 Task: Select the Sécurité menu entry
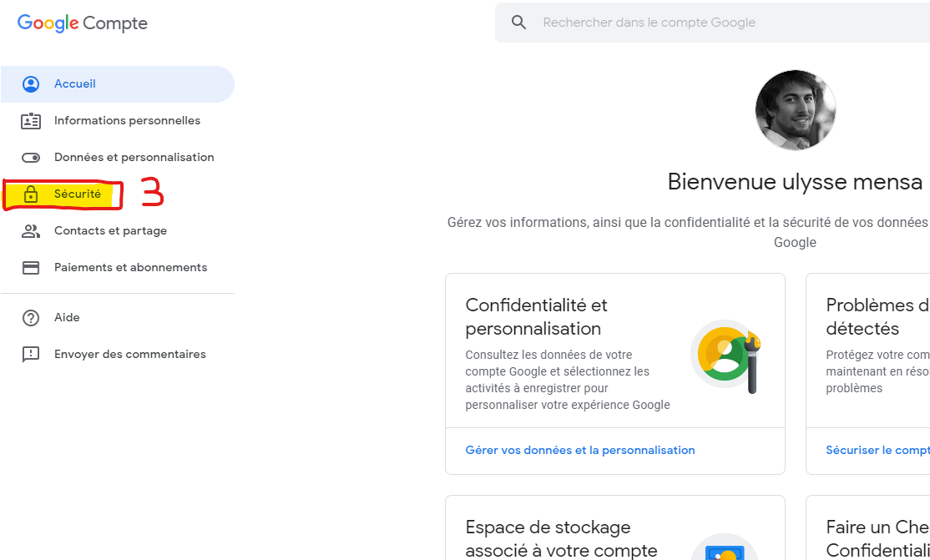tap(118, 194)
